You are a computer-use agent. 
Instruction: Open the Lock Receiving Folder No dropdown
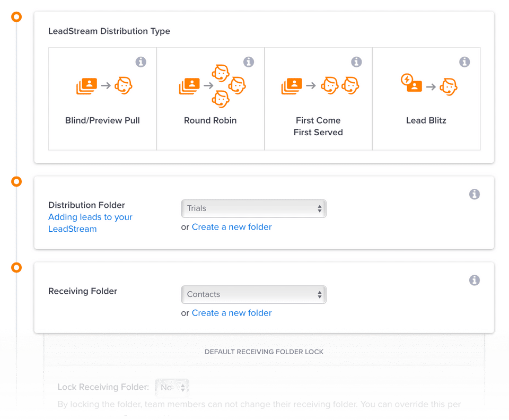(172, 388)
